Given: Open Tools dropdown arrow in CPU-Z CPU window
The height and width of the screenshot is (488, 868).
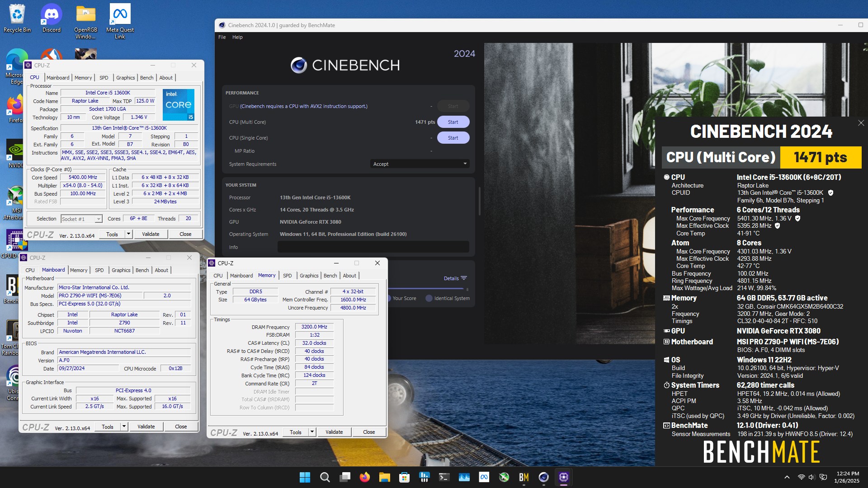Looking at the screenshot, I should (128, 234).
